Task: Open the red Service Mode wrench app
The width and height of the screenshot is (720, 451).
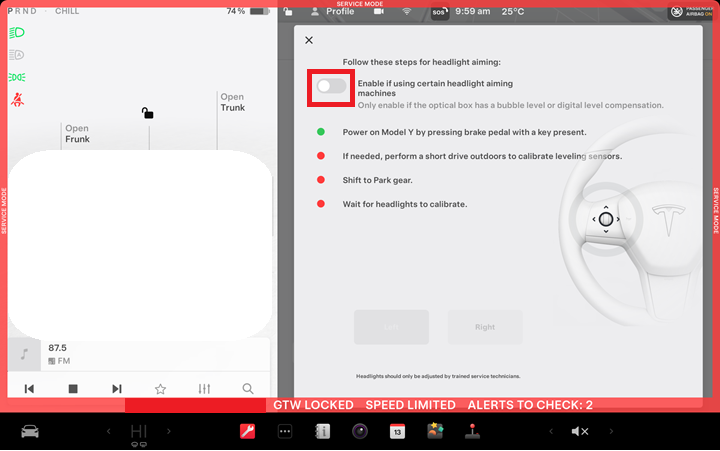Action: [x=247, y=431]
